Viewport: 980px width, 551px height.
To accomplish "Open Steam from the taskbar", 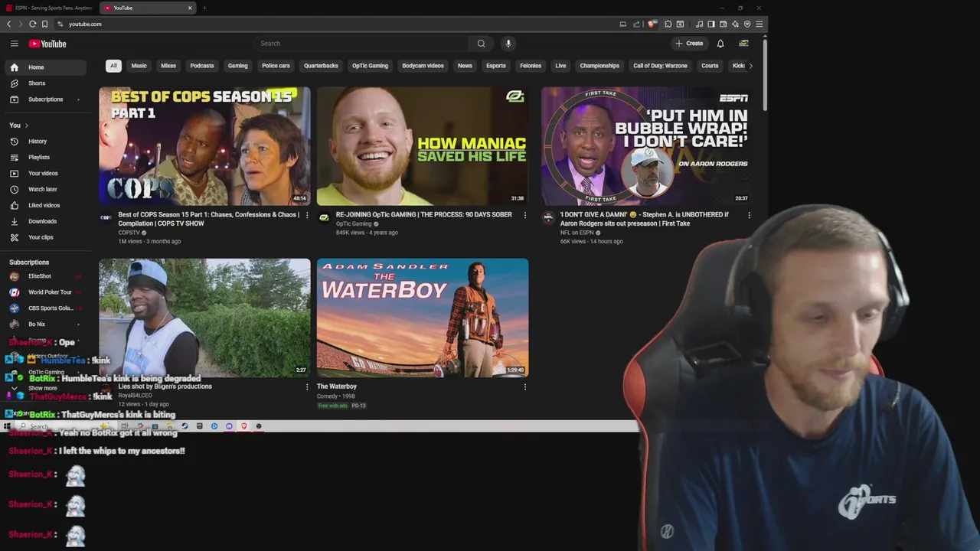I will tap(185, 425).
